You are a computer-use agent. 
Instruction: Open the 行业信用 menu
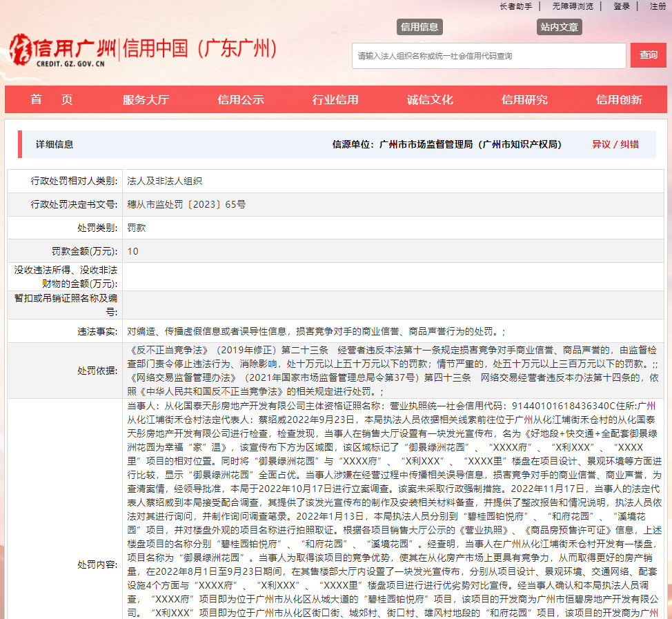tap(335, 99)
